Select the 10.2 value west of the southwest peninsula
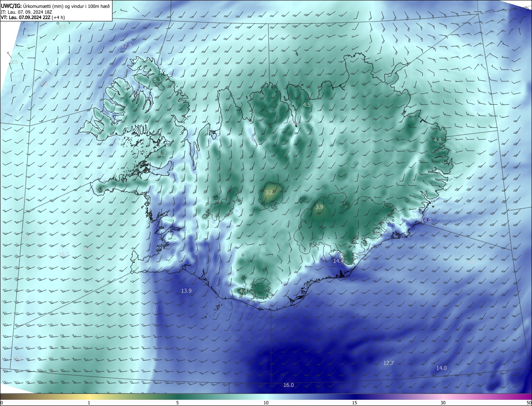 click(64, 254)
